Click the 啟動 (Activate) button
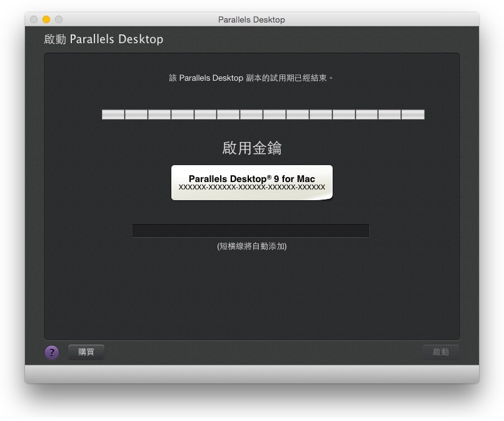The width and height of the screenshot is (504, 421). point(440,352)
